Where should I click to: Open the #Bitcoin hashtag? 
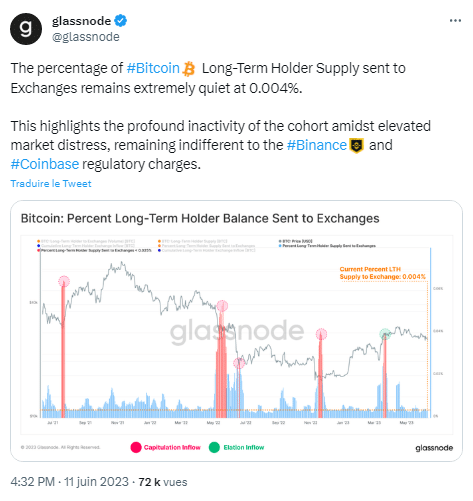tap(153, 68)
